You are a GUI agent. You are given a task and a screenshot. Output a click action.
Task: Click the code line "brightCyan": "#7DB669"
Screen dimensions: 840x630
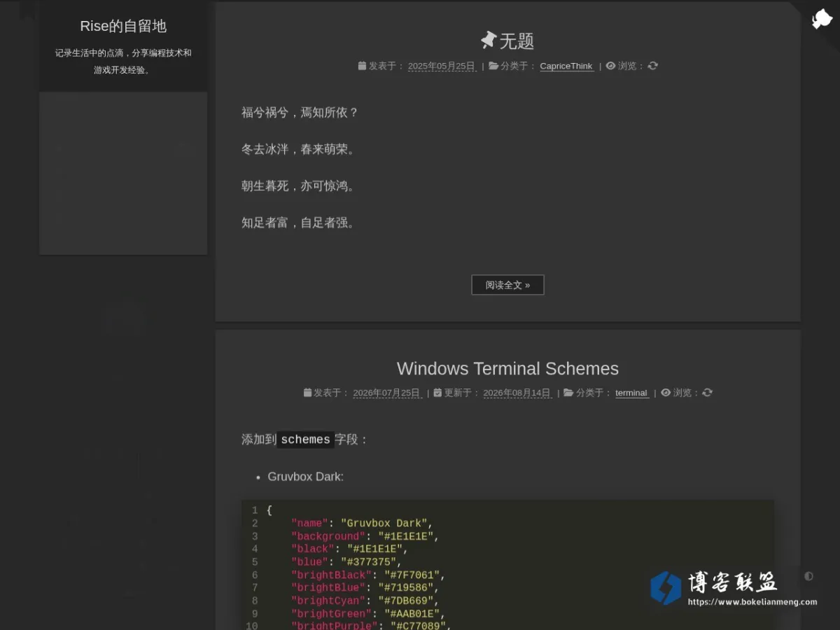pos(365,601)
